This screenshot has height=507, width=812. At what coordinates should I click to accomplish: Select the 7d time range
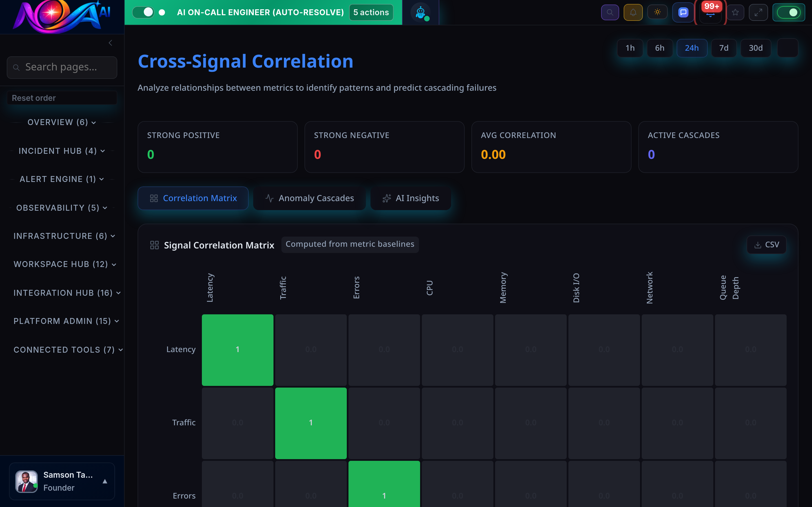pyautogui.click(x=724, y=48)
